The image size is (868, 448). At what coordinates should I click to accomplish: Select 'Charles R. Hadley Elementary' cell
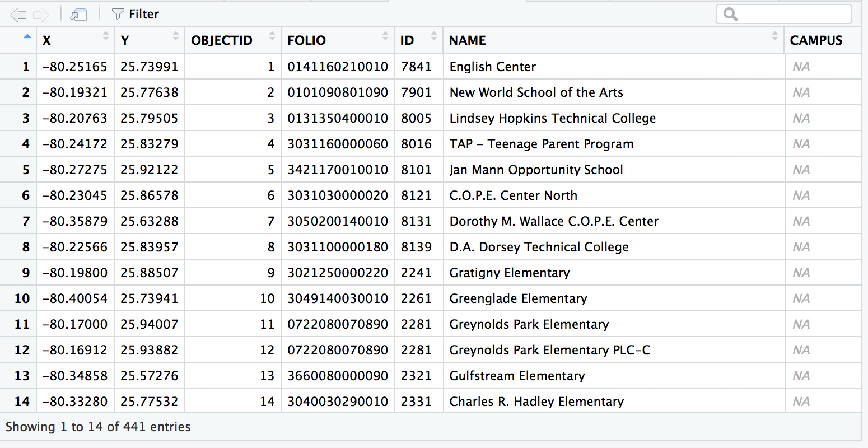point(614,402)
